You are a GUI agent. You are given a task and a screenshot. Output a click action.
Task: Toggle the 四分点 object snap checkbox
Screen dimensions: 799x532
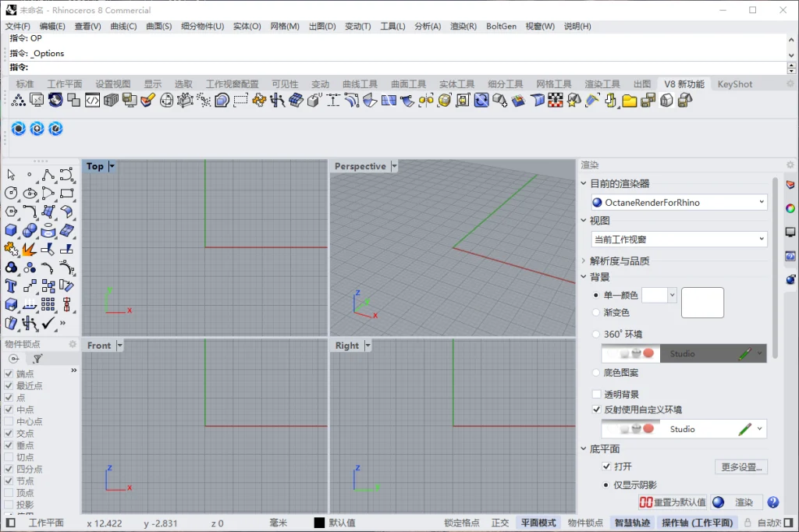(9, 469)
